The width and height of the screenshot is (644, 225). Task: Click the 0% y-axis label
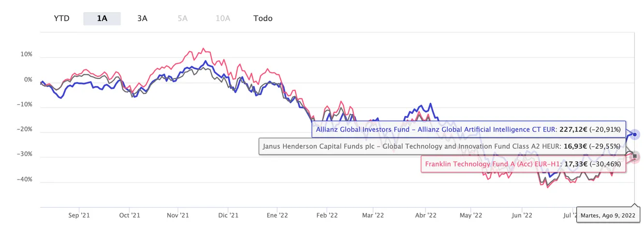(28, 80)
